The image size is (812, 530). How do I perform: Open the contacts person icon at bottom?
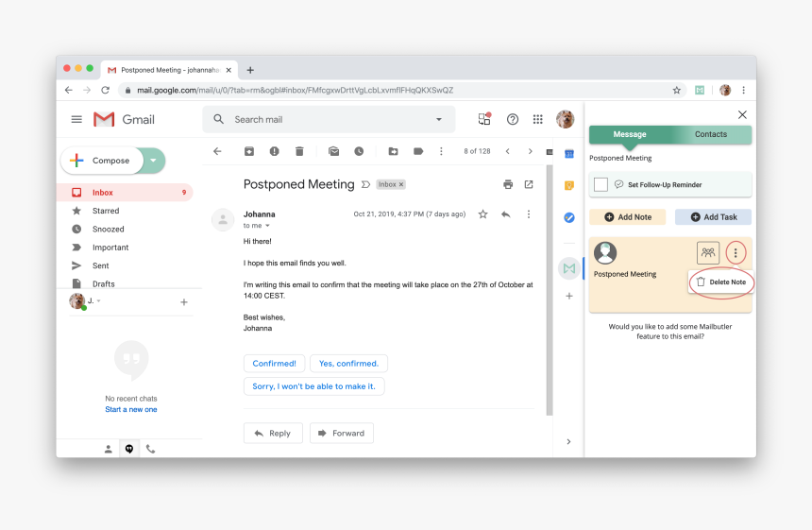coord(109,449)
